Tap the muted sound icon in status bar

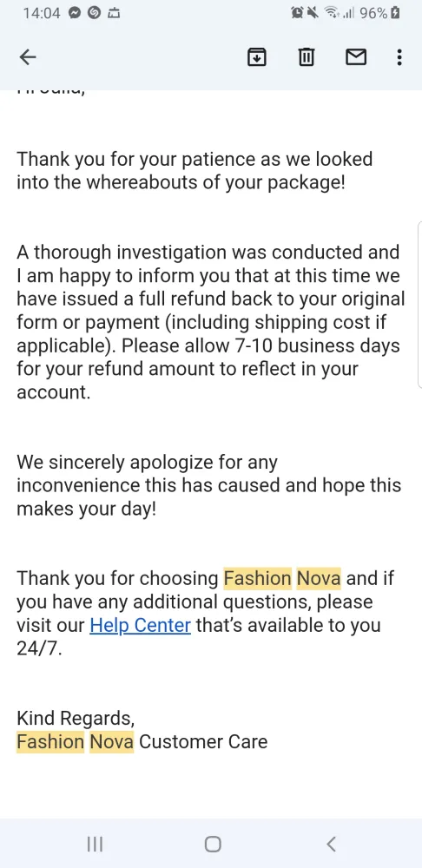313,13
